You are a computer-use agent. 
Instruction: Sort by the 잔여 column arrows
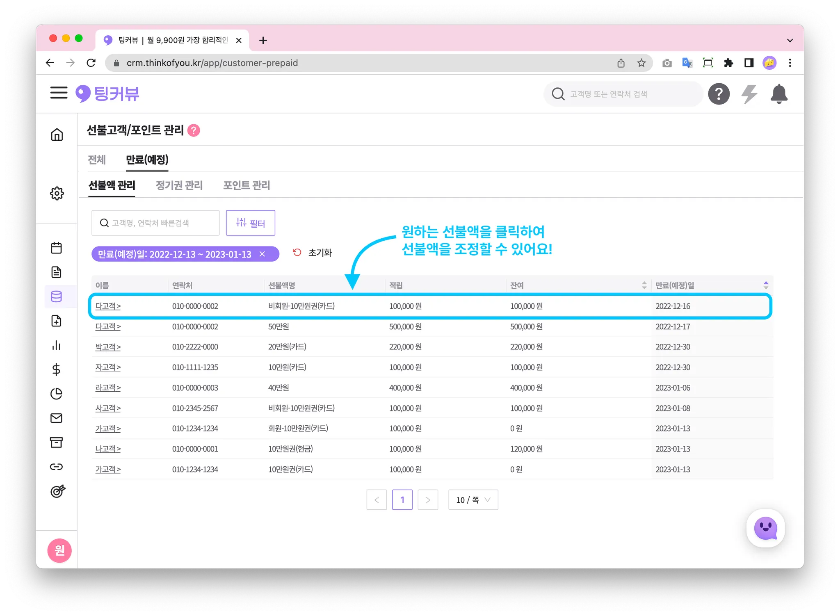point(644,285)
